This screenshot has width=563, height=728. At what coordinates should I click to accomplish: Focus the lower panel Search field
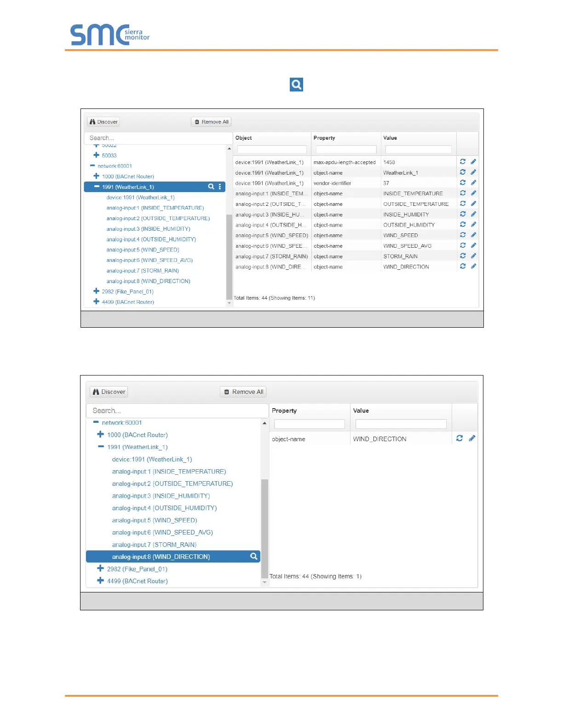click(178, 410)
